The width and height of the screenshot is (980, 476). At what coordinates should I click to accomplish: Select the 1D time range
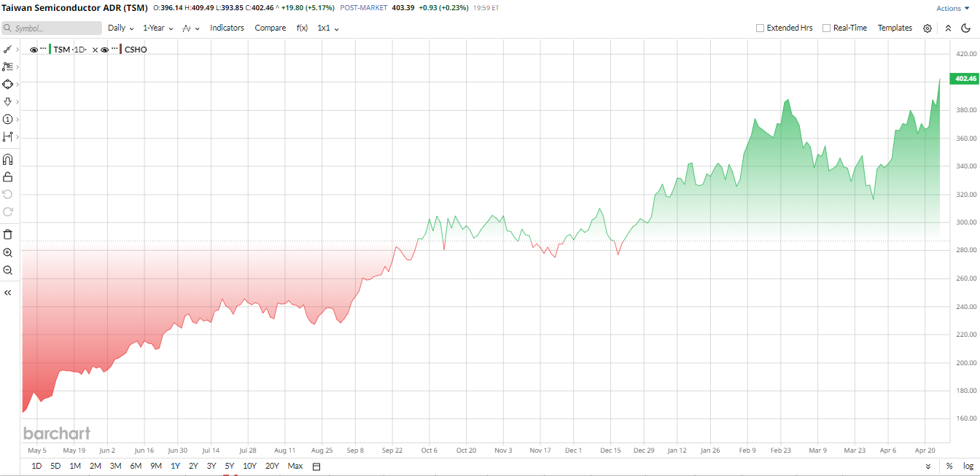click(x=36, y=467)
